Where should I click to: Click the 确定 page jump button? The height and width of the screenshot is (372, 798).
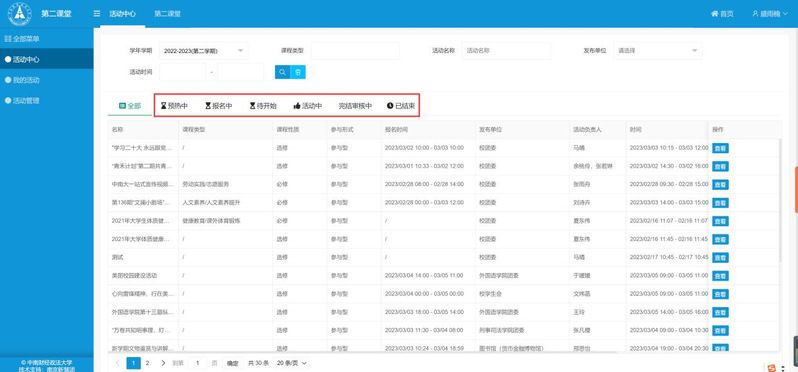pos(233,363)
